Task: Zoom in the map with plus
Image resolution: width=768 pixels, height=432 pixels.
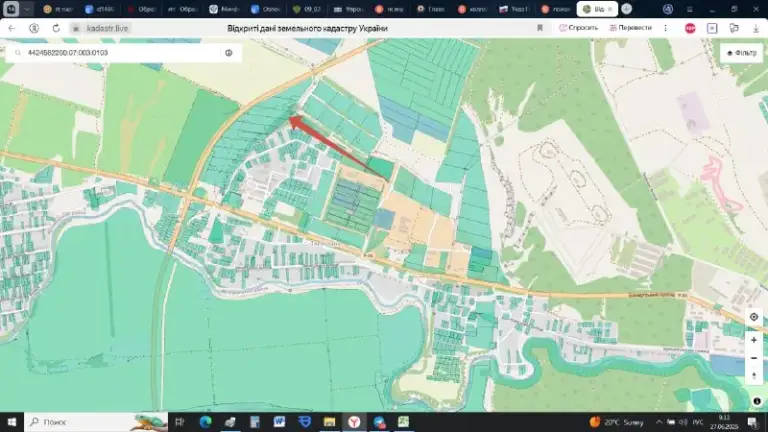Action: click(754, 340)
